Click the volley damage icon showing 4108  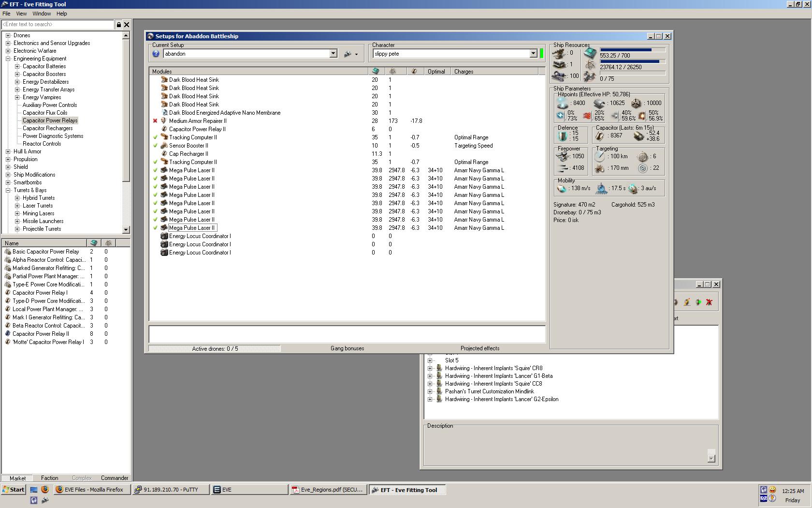563,168
